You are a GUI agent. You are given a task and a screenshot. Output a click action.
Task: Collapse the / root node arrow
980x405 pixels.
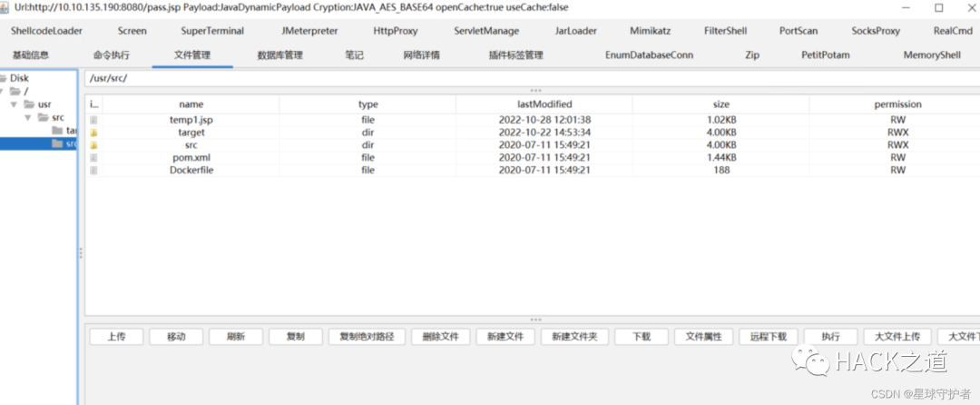point(3,91)
